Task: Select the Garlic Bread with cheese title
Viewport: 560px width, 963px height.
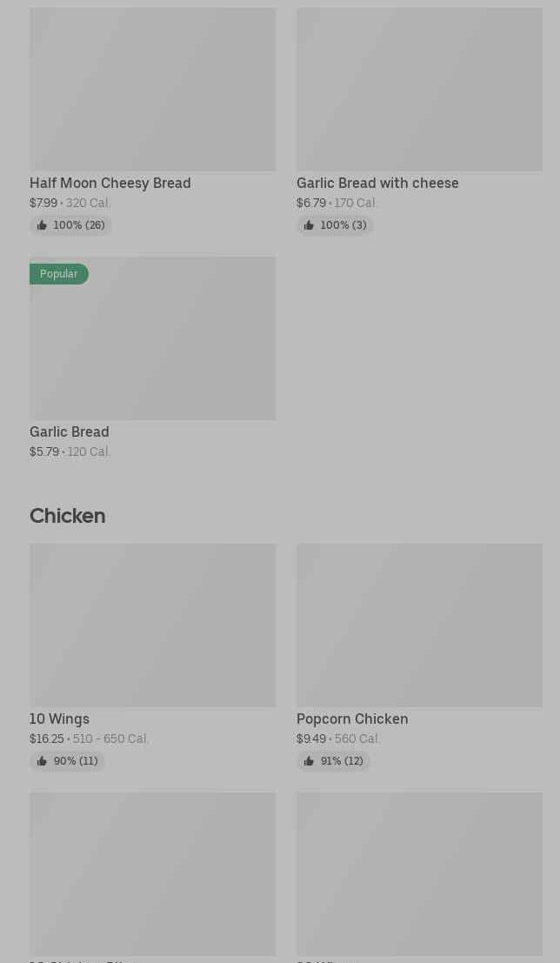Action: point(377,183)
